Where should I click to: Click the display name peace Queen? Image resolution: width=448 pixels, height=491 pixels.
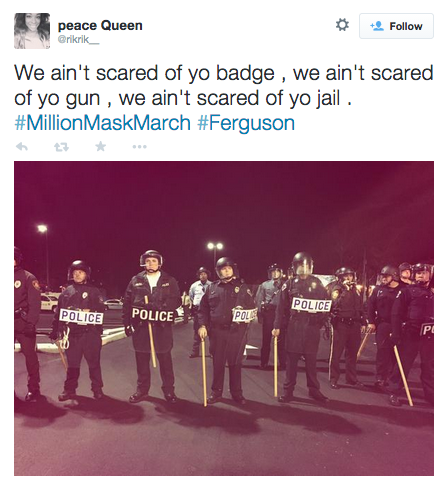100,25
